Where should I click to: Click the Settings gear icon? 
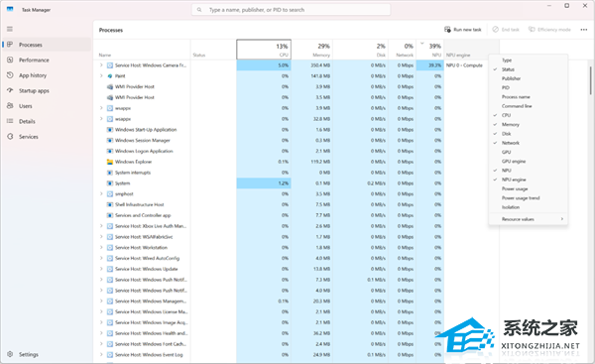[10, 354]
